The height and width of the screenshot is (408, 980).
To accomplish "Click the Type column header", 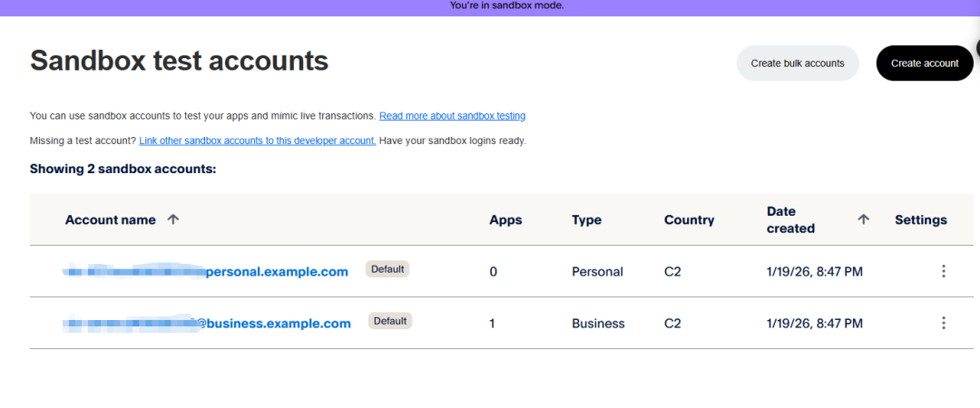I will click(586, 219).
